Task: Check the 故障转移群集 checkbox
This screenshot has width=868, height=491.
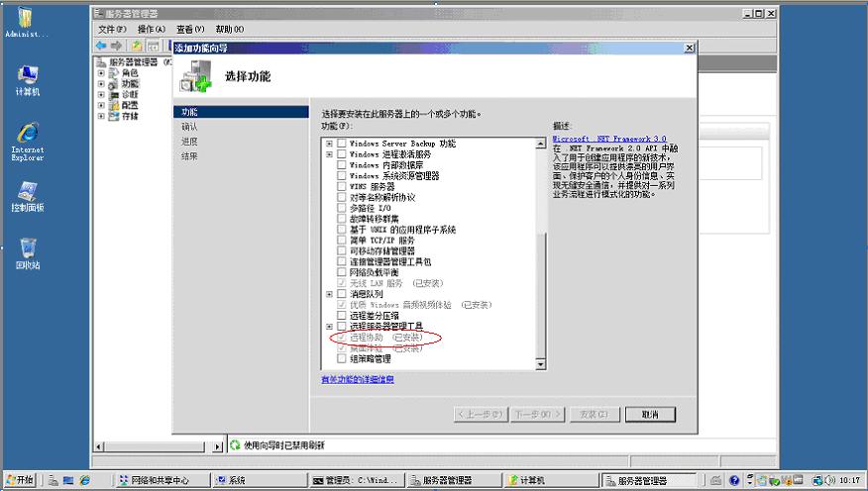Action: click(x=342, y=219)
